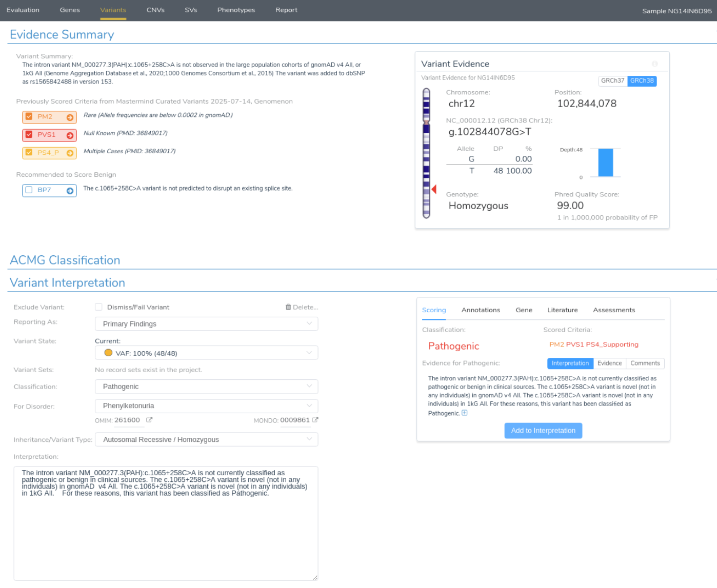Open the OMIM 261600 external link icon

[149, 420]
